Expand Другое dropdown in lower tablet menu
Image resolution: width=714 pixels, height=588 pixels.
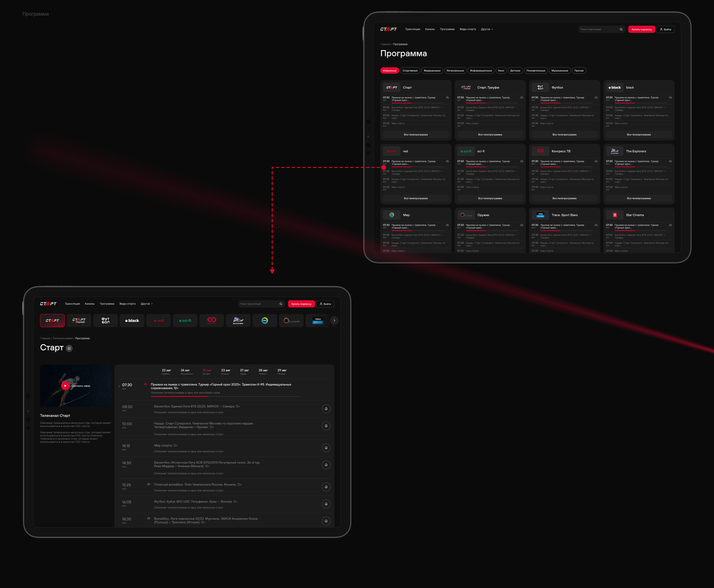[x=147, y=304]
